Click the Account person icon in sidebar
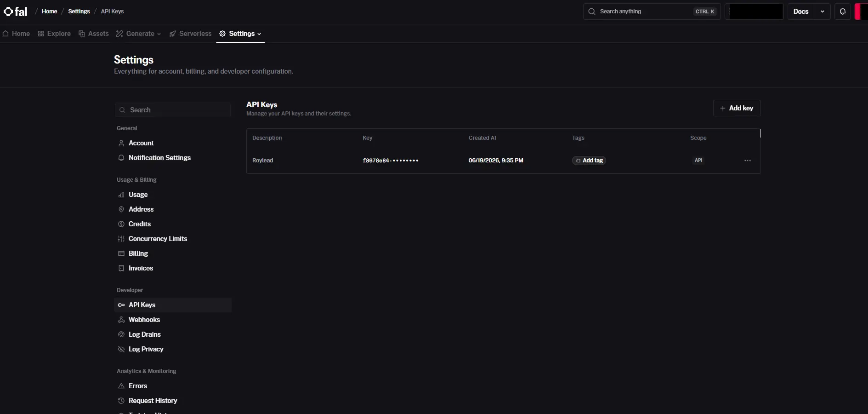 [x=121, y=143]
